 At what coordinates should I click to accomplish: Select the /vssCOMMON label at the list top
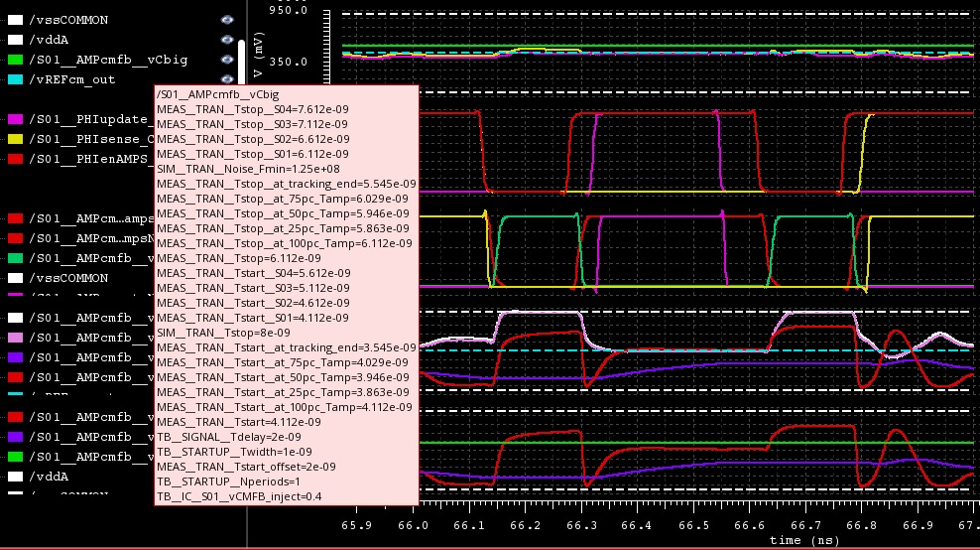coord(69,20)
